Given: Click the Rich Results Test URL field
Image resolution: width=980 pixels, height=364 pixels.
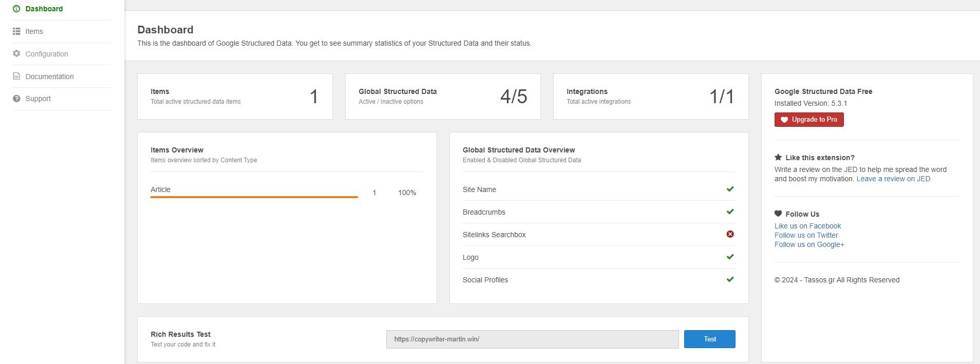Looking at the screenshot, I should [532, 339].
